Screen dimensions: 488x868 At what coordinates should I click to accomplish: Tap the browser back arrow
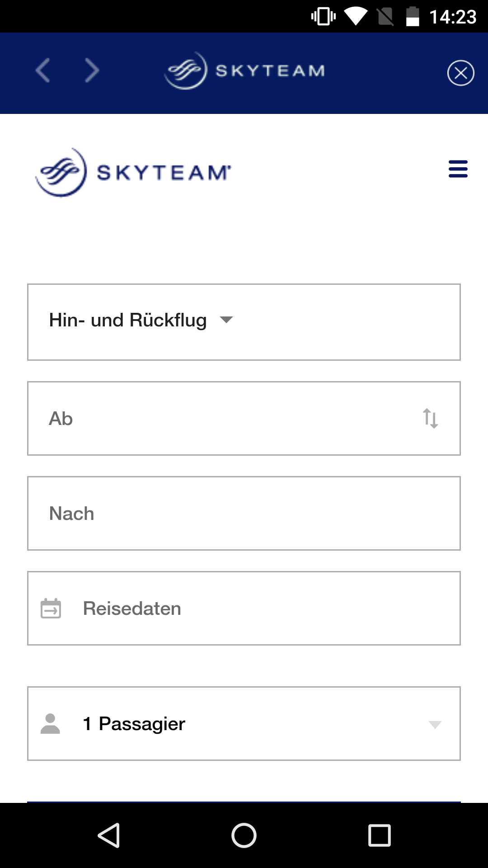pos(43,71)
